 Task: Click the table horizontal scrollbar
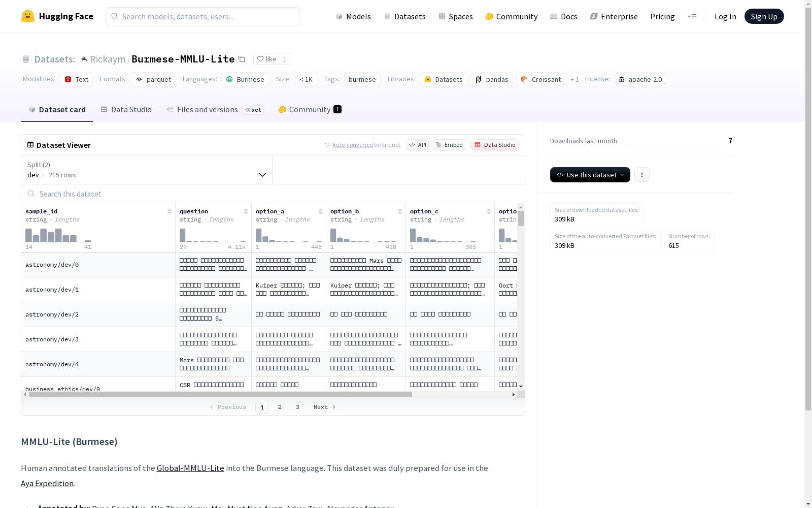220,394
